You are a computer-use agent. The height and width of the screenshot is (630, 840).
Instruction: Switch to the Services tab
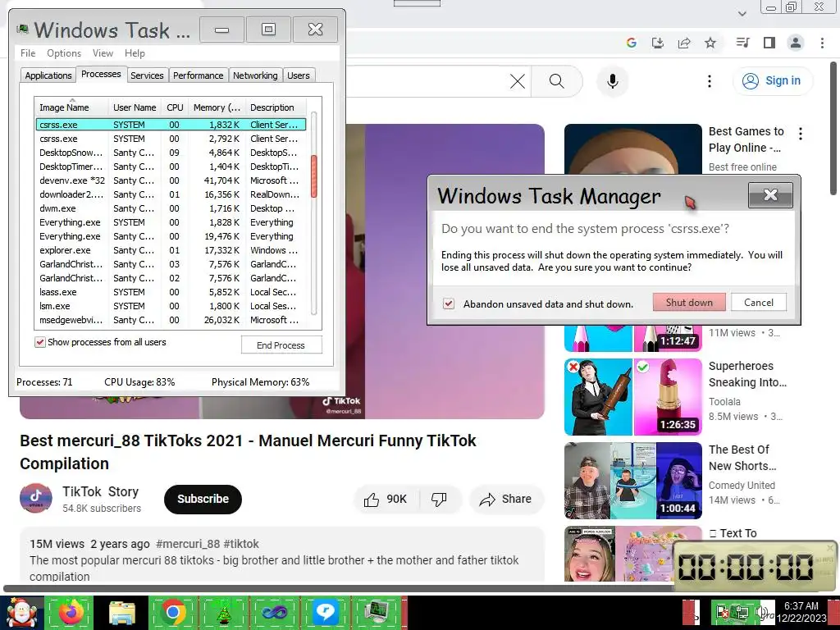coord(147,75)
